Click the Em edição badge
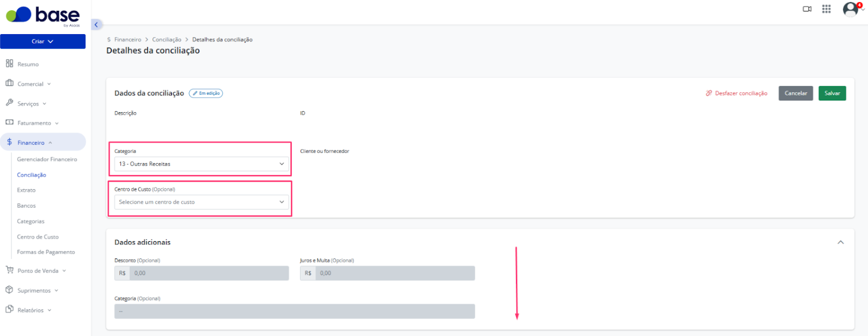 pos(206,93)
